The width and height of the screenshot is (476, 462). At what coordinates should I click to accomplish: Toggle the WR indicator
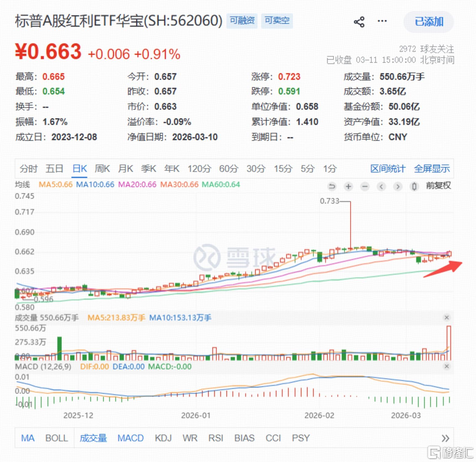(190, 438)
